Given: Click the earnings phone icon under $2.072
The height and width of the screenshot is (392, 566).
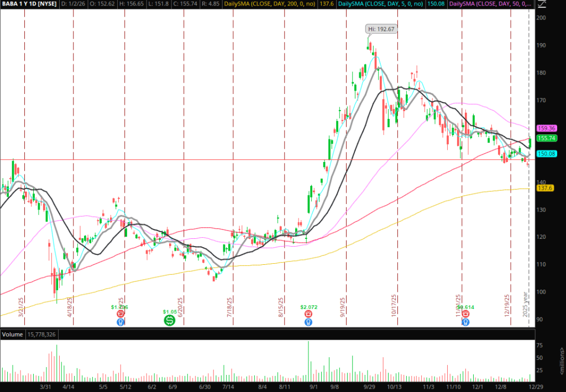Looking at the screenshot, I should click(308, 313).
